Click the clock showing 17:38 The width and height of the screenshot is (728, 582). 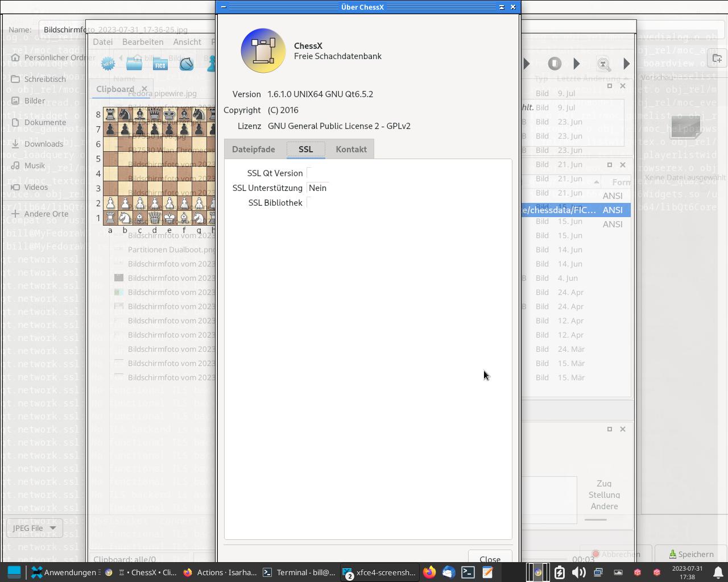pos(687,572)
